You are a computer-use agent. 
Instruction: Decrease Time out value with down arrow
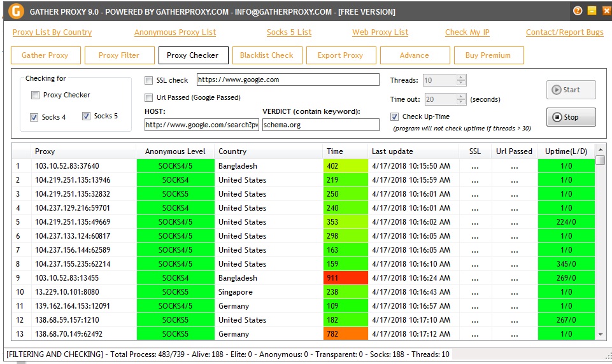coord(461,102)
